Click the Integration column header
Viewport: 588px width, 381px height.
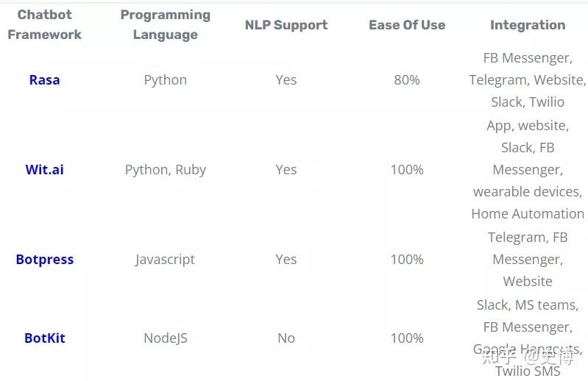528,25
